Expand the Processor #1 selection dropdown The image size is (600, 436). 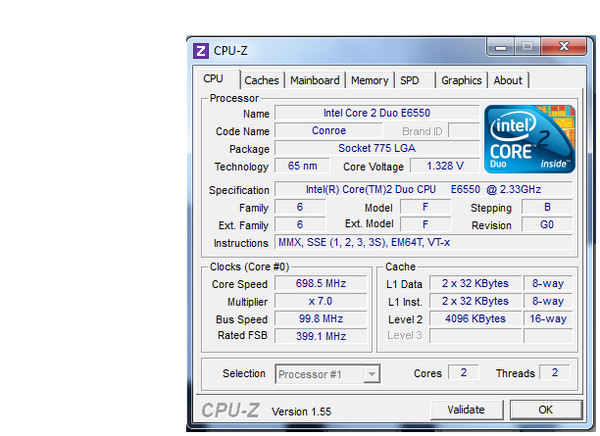[x=372, y=374]
